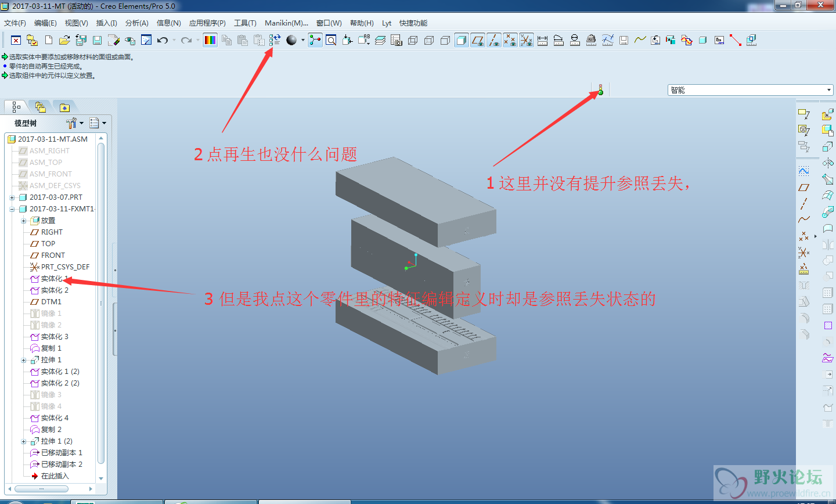Screen dimensions: 836x504
Task: Click the paste clipboard icon
Action: click(243, 40)
